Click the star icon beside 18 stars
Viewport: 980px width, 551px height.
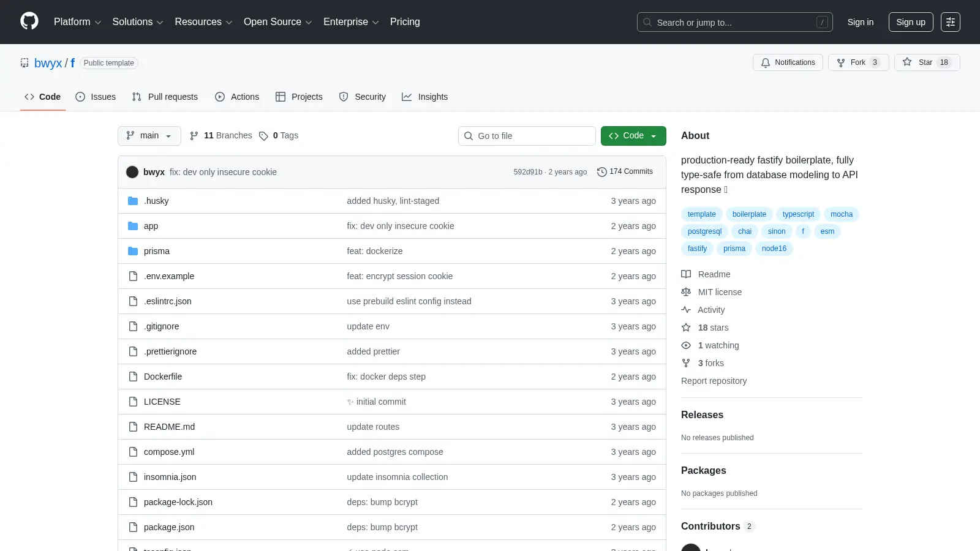[x=686, y=328]
